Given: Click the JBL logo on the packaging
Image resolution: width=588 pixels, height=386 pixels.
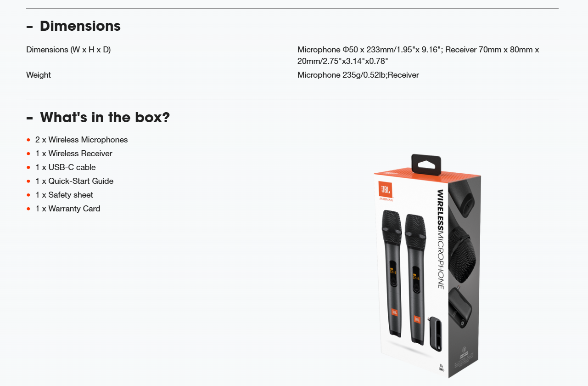Looking at the screenshot, I should click(x=386, y=189).
